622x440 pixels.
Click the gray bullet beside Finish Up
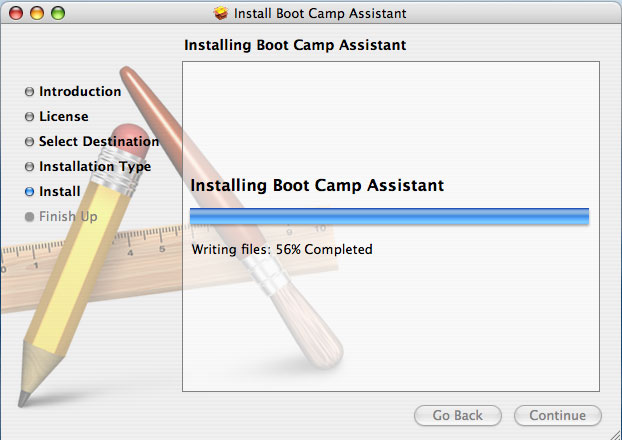point(29,216)
